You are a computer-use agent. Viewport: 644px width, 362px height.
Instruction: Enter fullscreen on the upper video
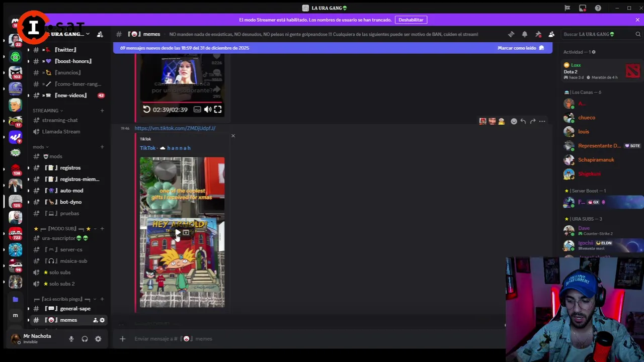[x=218, y=109]
